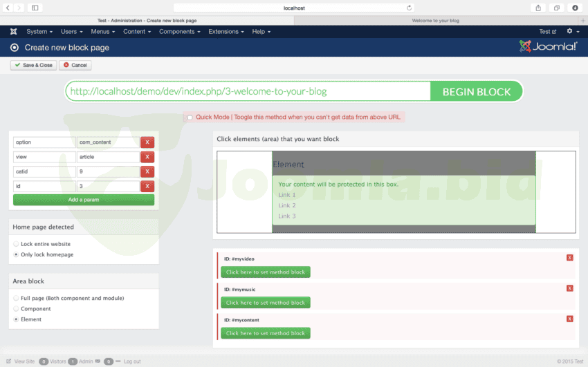Viewport: 588px width, 367px height.
Task: Expand the System dropdown menu
Action: pyautogui.click(x=40, y=32)
